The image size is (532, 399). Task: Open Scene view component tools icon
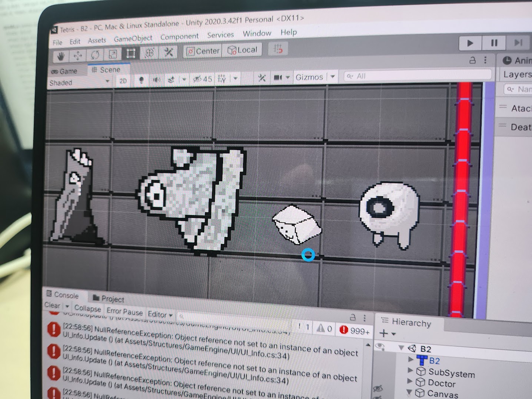point(262,78)
